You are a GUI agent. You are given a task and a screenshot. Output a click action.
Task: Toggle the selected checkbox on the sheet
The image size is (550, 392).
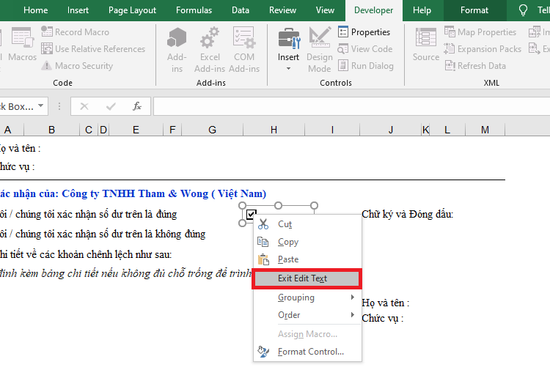coord(252,215)
